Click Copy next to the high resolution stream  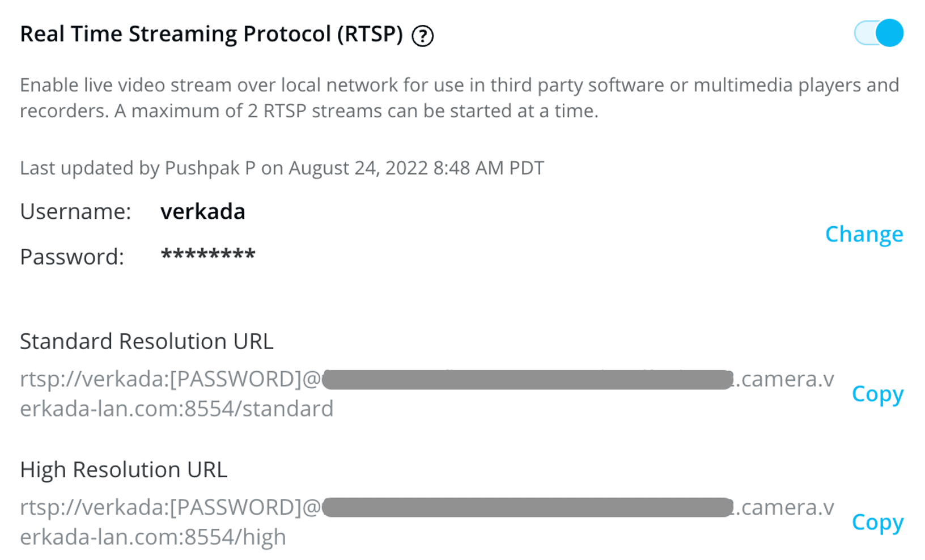pyautogui.click(x=877, y=523)
